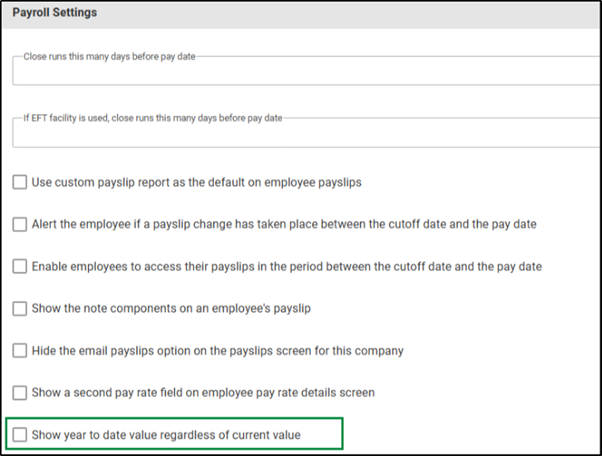The width and height of the screenshot is (602, 456).
Task: Check show a second pay rate field
Action: tap(20, 393)
